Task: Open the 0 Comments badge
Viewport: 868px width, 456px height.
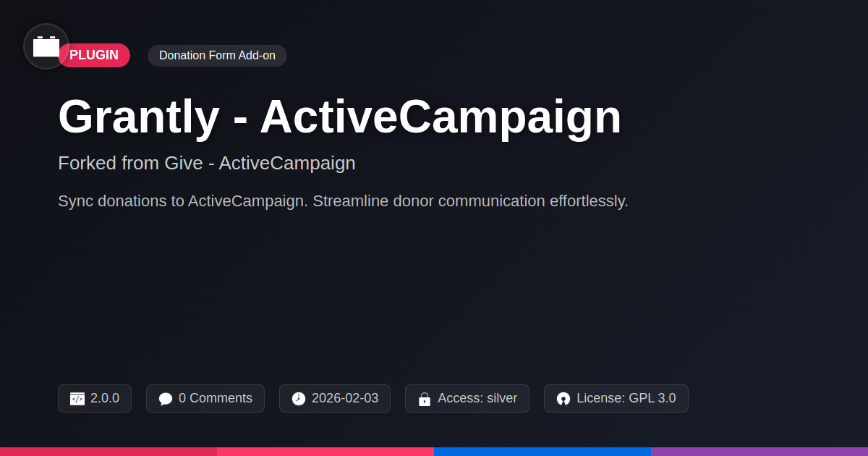Action: pos(205,399)
